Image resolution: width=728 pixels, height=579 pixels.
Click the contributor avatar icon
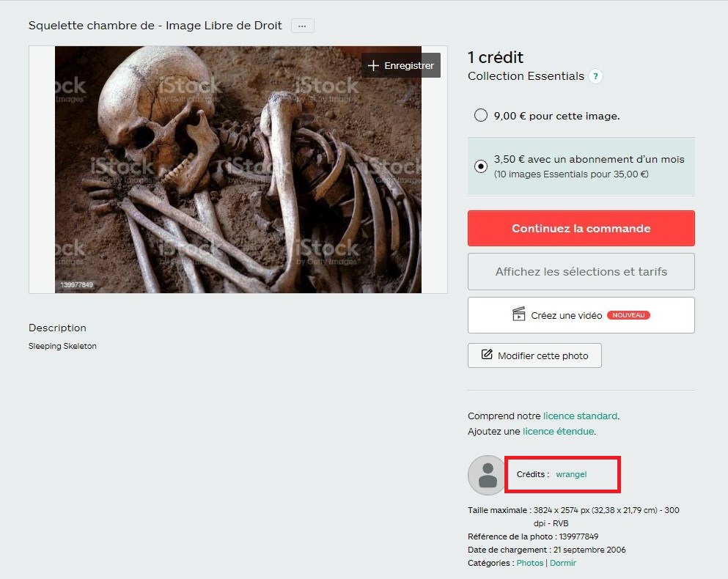[x=487, y=474]
